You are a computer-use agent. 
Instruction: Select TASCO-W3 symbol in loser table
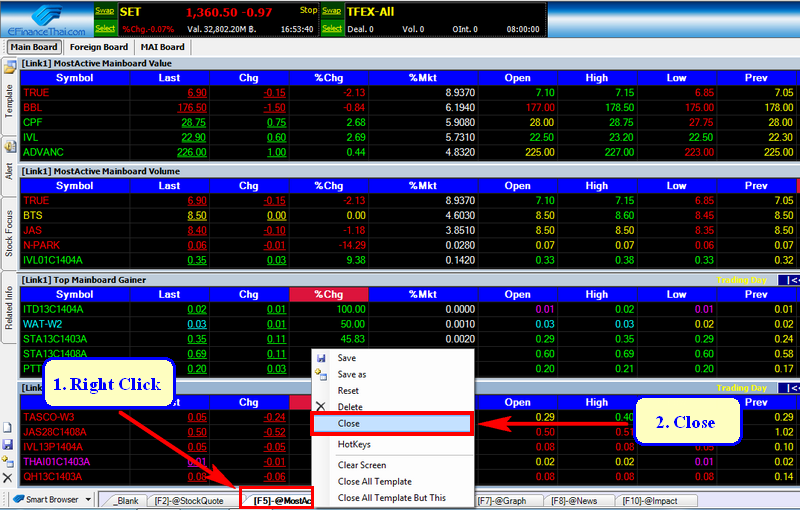point(48,417)
